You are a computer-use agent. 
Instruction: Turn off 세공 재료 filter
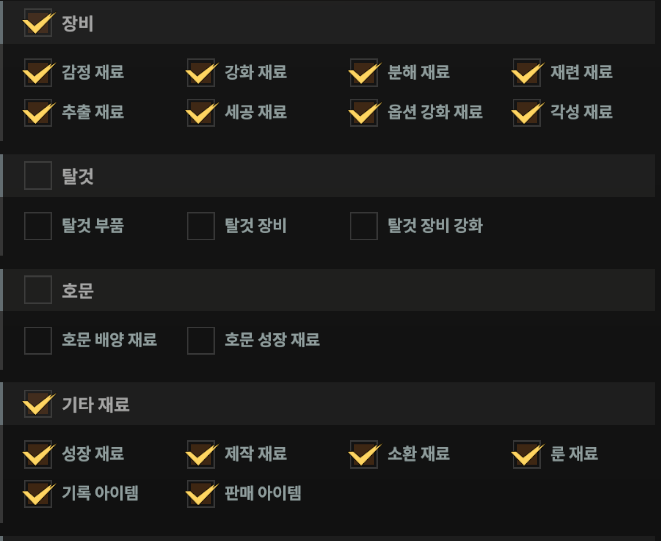point(201,113)
